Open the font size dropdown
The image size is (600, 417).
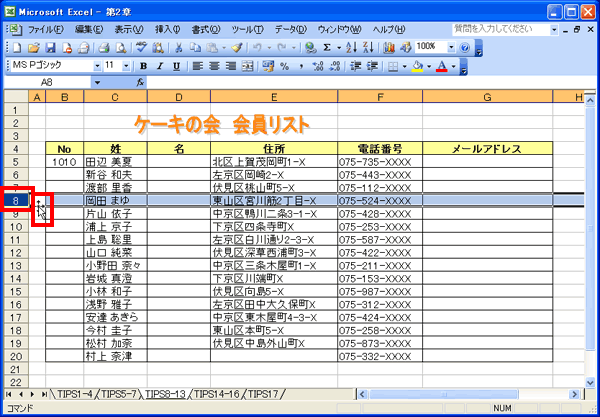click(x=126, y=67)
